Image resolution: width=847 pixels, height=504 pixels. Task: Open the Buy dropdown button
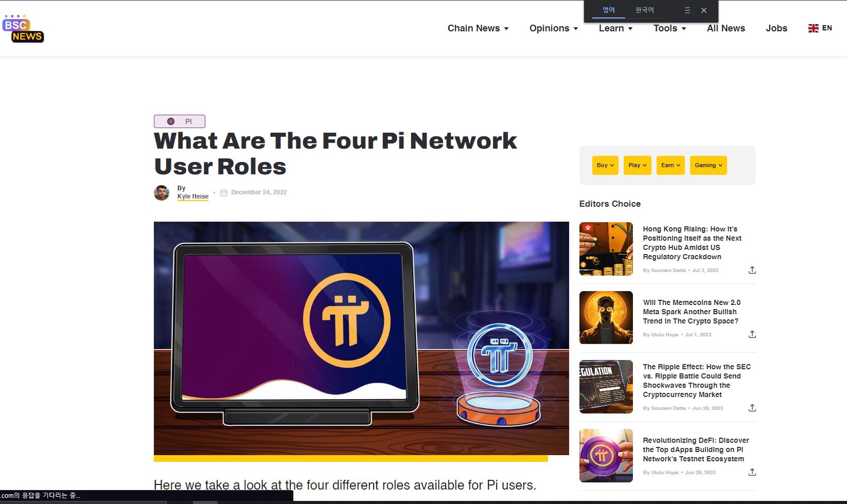tap(605, 165)
